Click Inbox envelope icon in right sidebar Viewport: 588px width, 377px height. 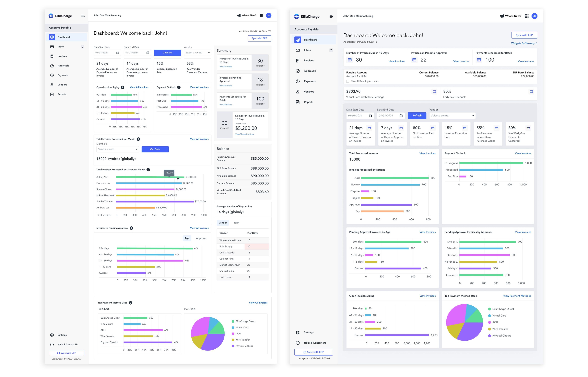click(298, 50)
